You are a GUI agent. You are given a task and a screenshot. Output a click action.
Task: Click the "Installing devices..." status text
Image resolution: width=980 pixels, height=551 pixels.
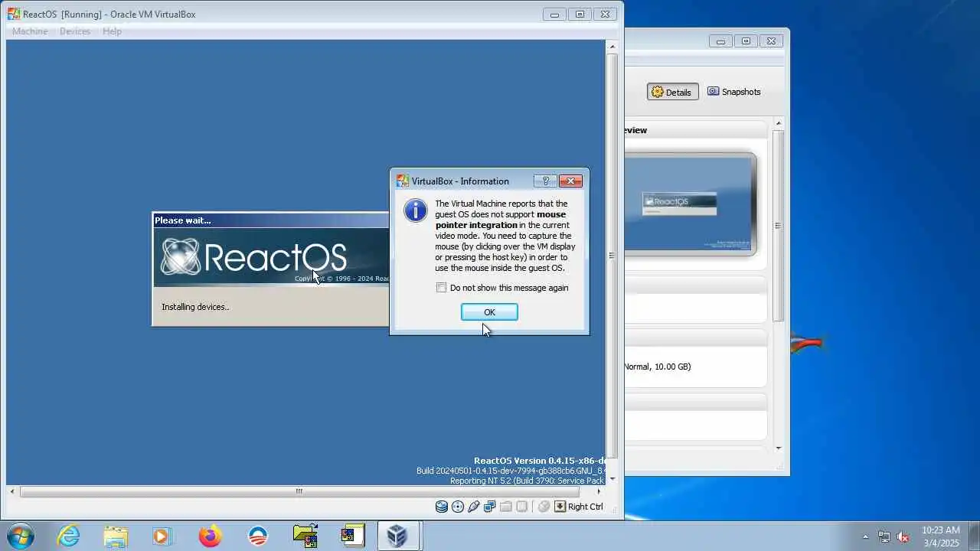[195, 307]
